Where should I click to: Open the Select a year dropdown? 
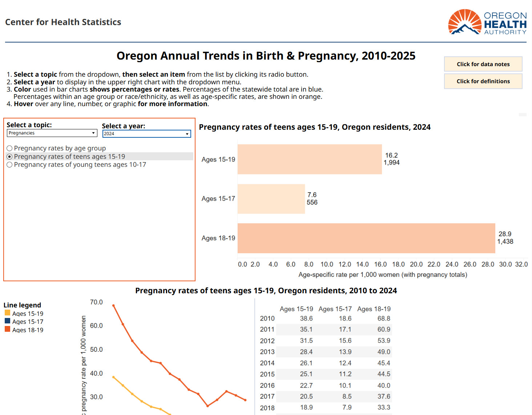click(x=146, y=134)
